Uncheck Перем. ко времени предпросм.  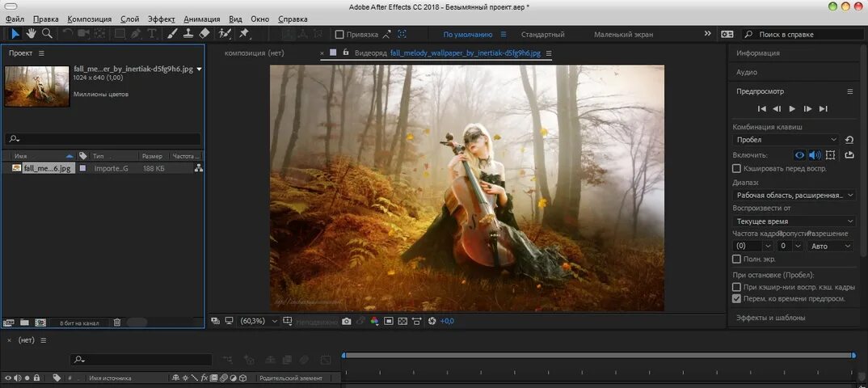(736, 298)
